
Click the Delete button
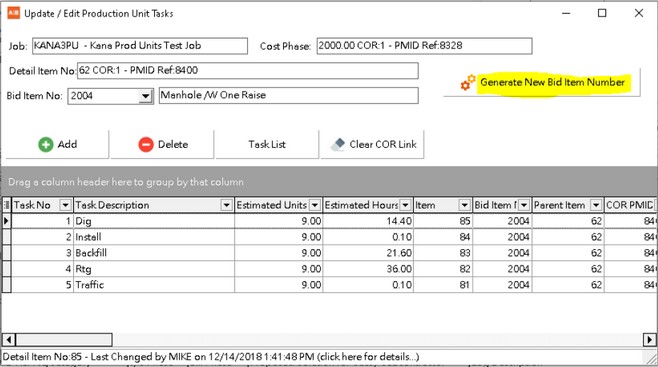coord(162,144)
